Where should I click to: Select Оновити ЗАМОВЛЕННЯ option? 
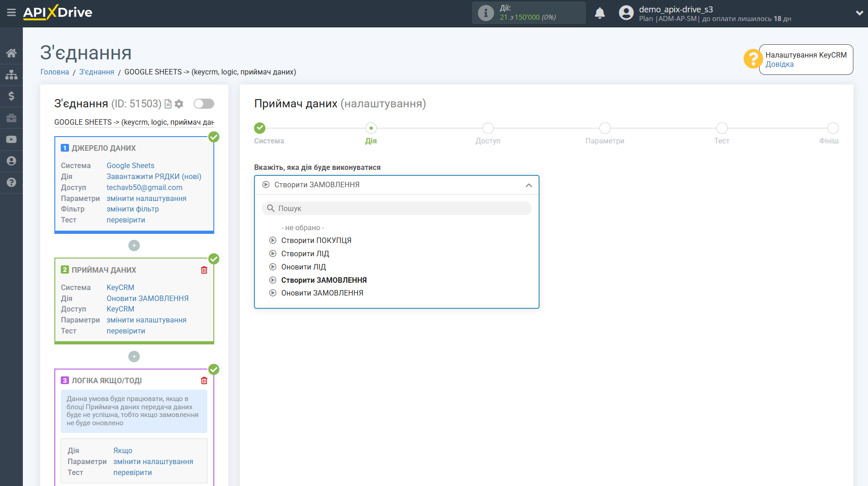click(322, 293)
